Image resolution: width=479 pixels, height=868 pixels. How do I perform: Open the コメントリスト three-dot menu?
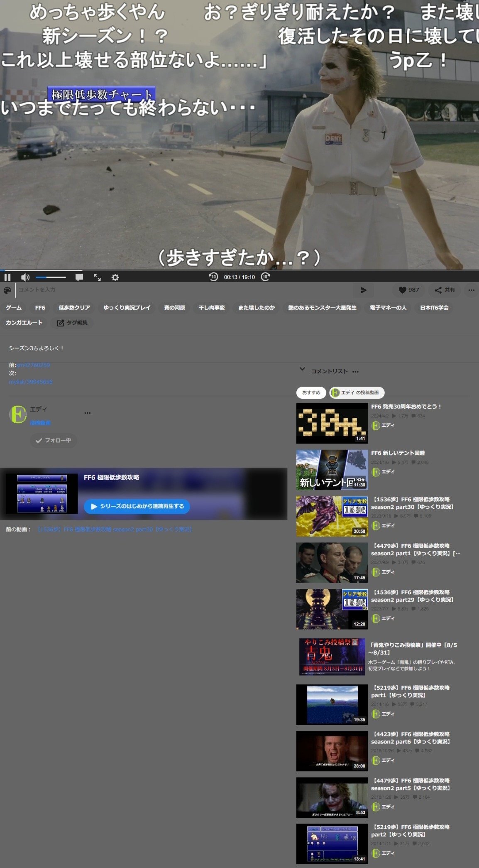tap(355, 371)
